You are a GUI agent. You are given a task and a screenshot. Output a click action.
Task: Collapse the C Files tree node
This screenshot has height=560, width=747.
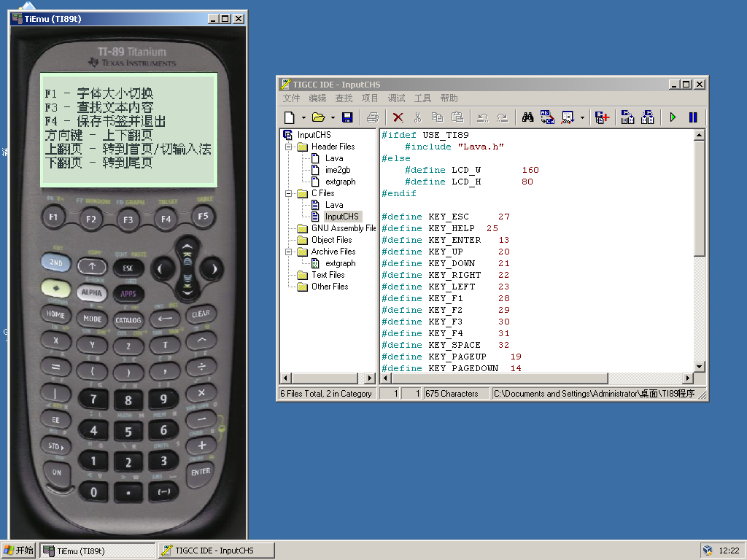288,193
